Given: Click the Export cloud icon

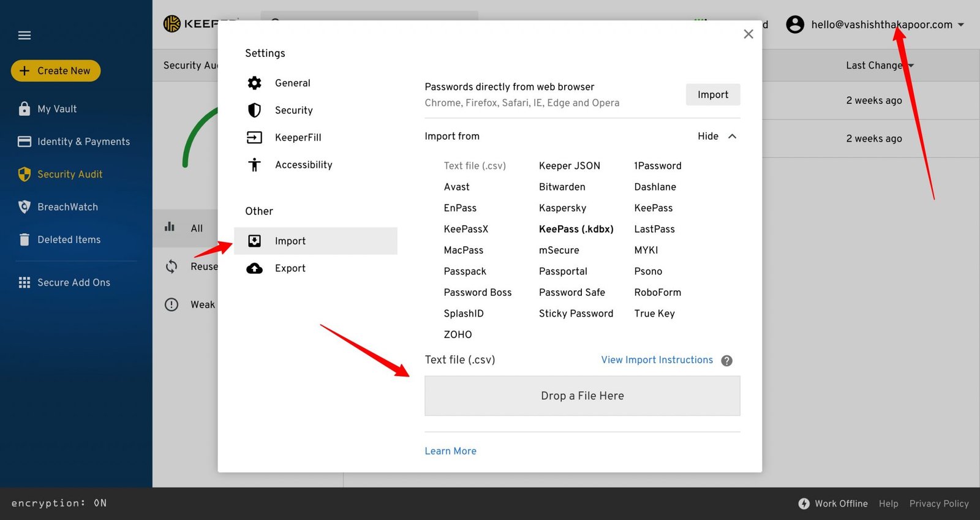Looking at the screenshot, I should pos(254,268).
